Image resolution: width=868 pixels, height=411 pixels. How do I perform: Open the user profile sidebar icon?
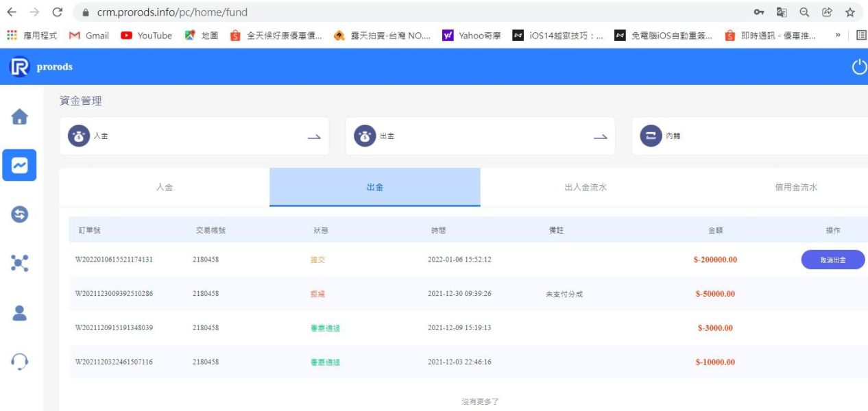[20, 312]
